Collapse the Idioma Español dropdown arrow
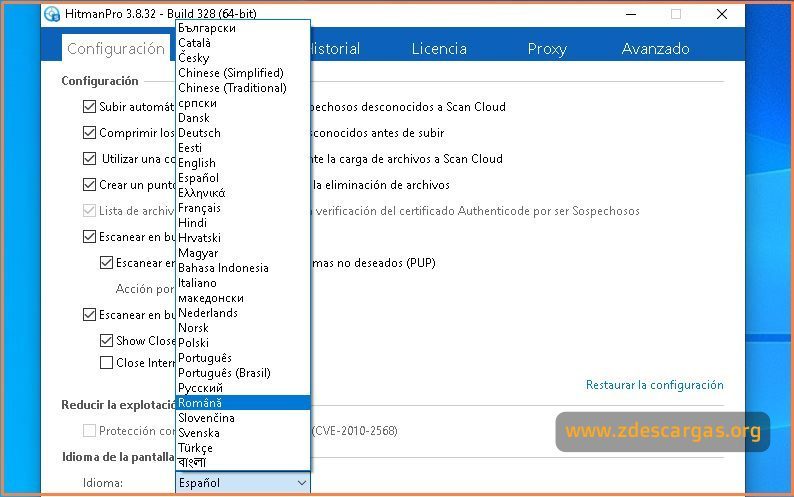Image resolution: width=794 pixels, height=497 pixels. 302,483
